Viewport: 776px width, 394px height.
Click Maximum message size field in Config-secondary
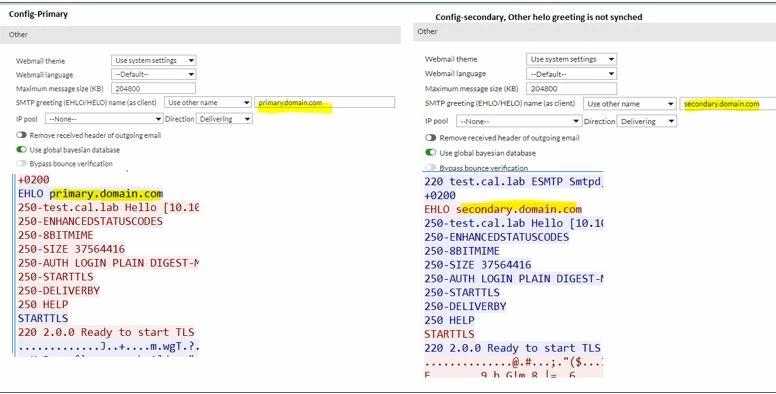click(x=571, y=89)
